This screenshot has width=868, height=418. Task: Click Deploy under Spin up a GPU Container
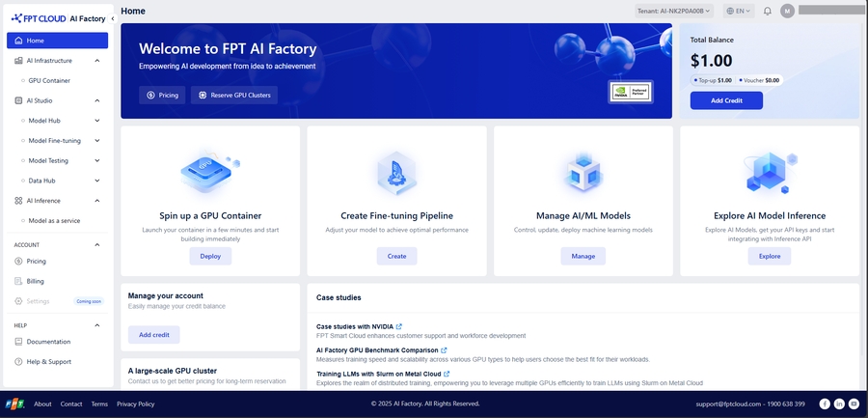[x=209, y=256]
